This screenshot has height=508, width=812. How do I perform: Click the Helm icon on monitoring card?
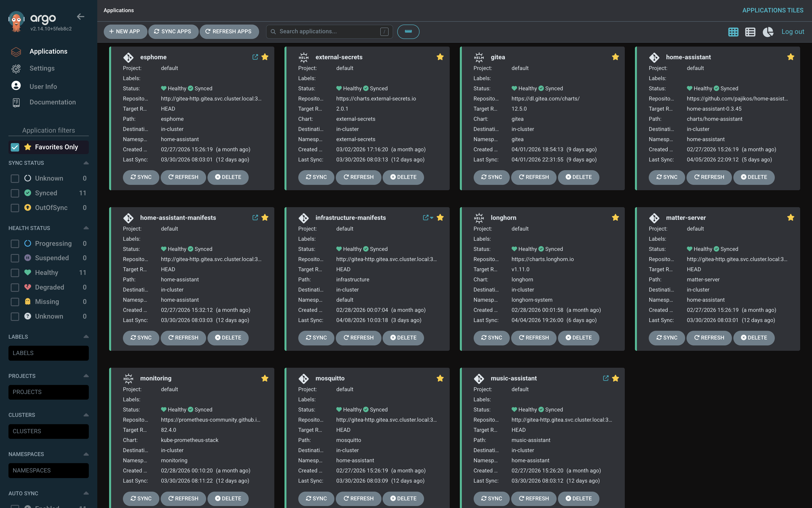point(128,379)
